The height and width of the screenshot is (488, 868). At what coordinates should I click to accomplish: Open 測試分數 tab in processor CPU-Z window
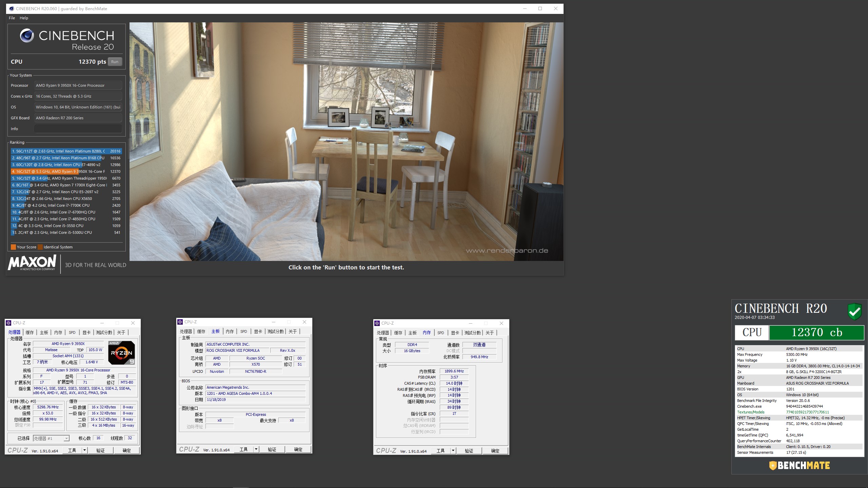[104, 333]
